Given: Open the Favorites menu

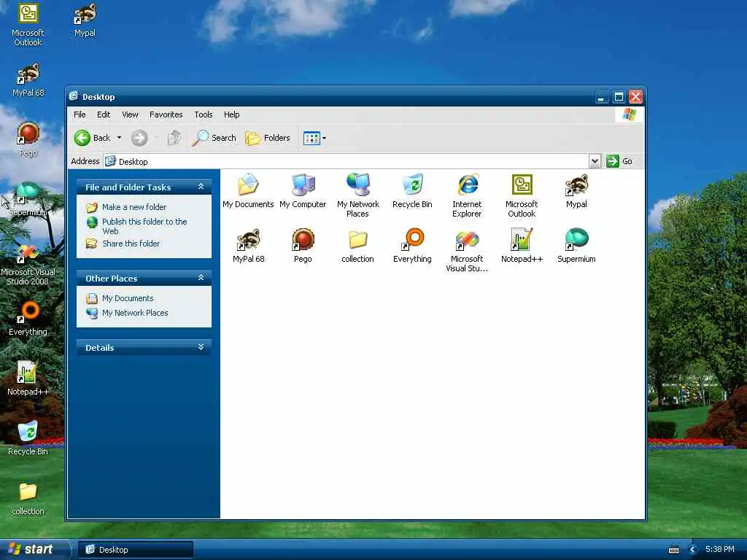Looking at the screenshot, I should coord(166,114).
